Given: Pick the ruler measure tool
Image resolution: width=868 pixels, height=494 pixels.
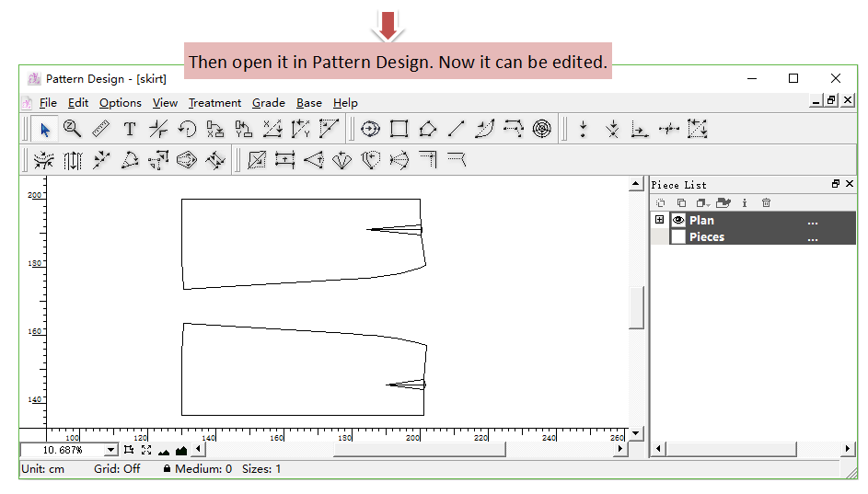Looking at the screenshot, I should 100,129.
